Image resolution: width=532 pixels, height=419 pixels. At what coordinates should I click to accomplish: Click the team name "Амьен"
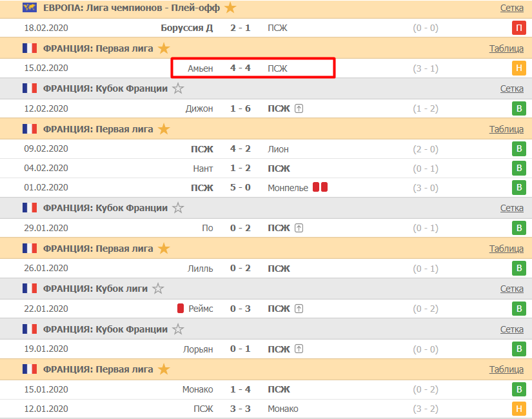(201, 68)
